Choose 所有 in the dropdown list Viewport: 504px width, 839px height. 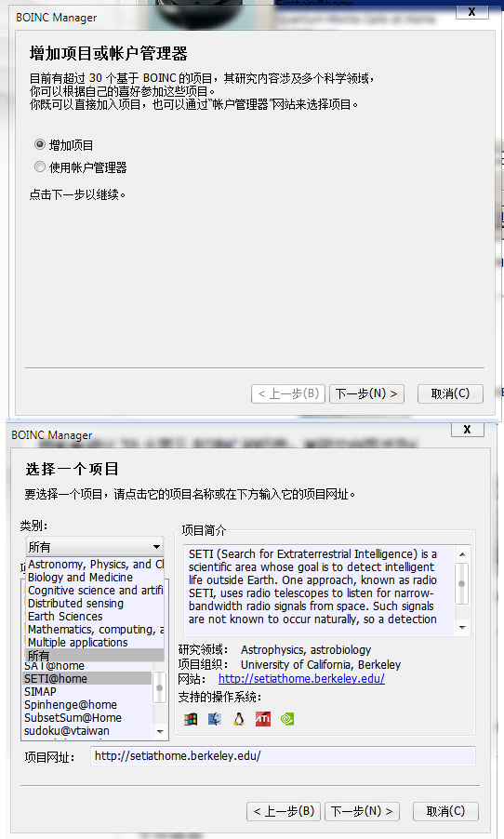tap(95, 655)
